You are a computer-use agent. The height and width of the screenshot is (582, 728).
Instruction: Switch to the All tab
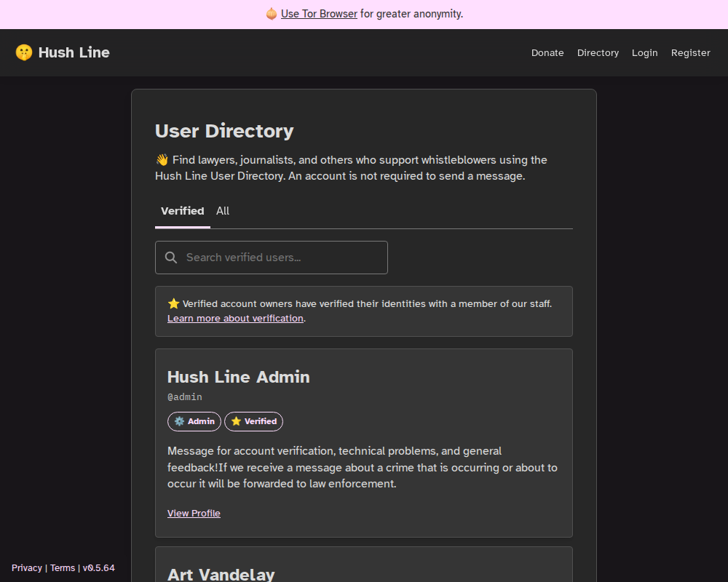pos(223,211)
